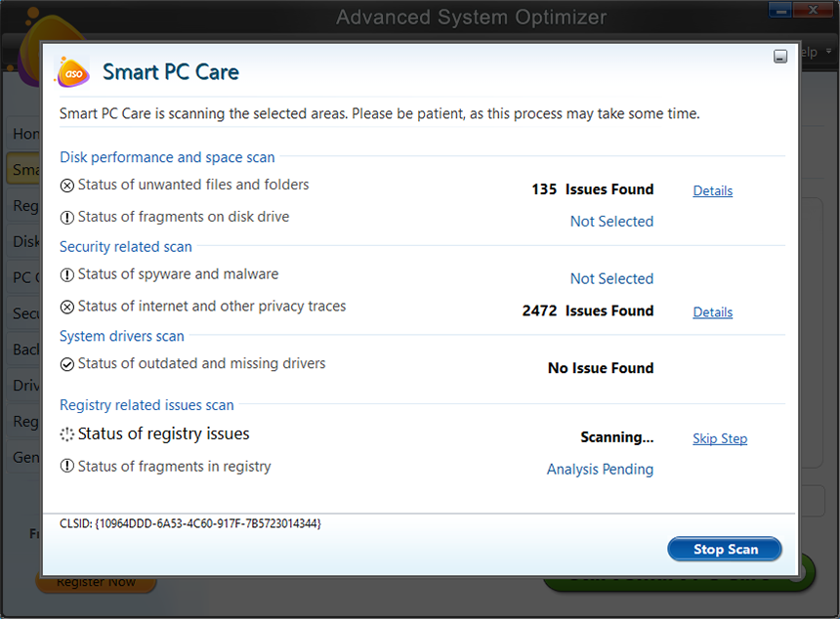The width and height of the screenshot is (840, 619).
Task: Select the Home sidebar item
Action: point(26,134)
